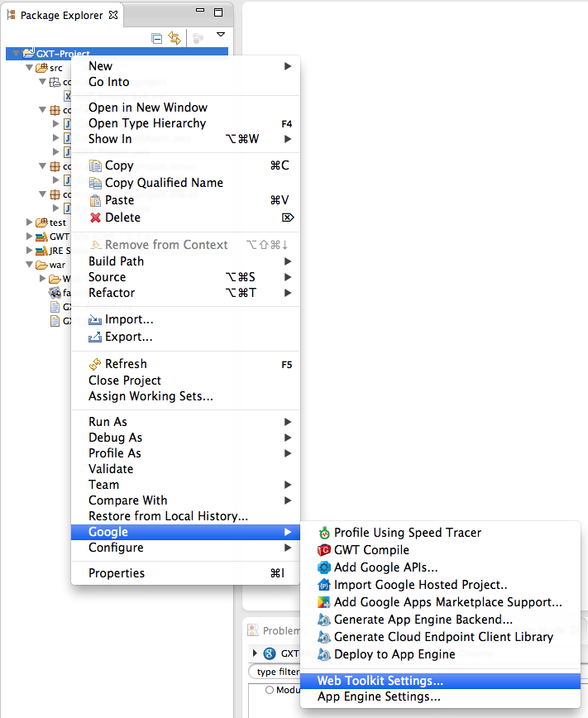Choose Go Into from context menu

click(185, 82)
